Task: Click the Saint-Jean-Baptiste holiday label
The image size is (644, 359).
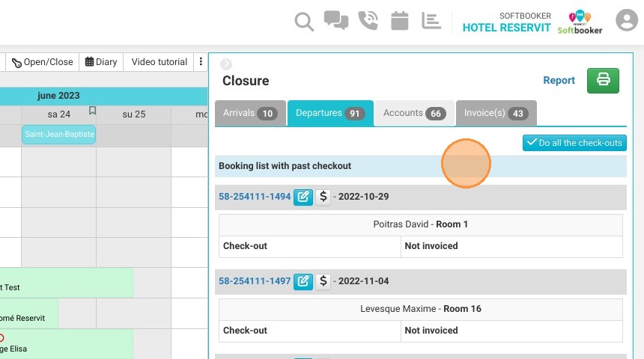Action: click(59, 134)
